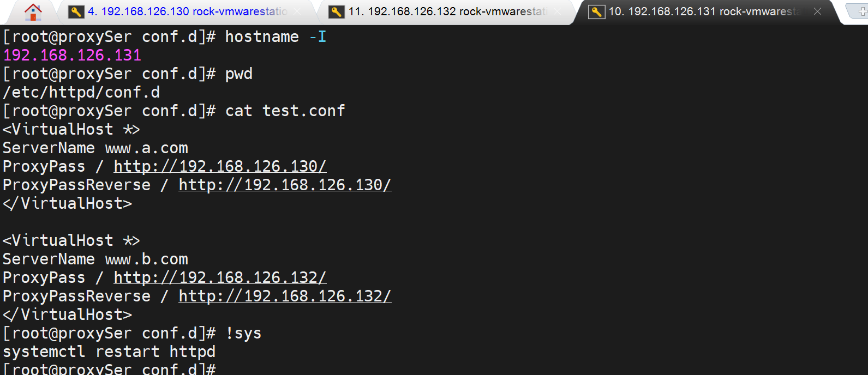Screen dimensions: 868x375
Task: Switch to the 192.168.126.132 session tab
Action: [x=447, y=11]
